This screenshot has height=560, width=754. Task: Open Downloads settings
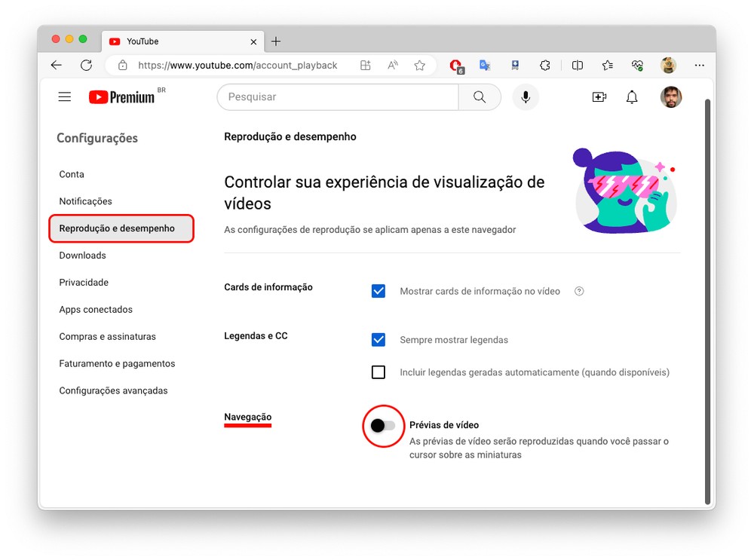[x=83, y=256]
